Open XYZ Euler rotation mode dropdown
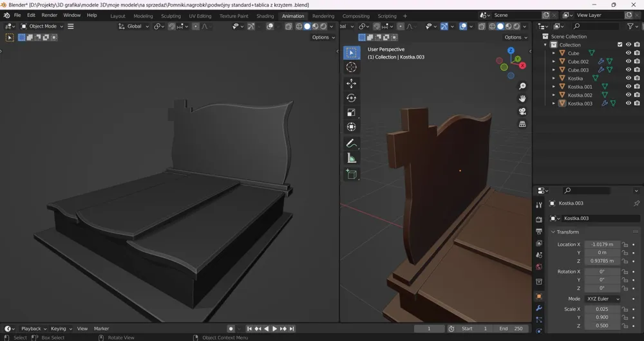This screenshot has width=644, height=341. 603,299
